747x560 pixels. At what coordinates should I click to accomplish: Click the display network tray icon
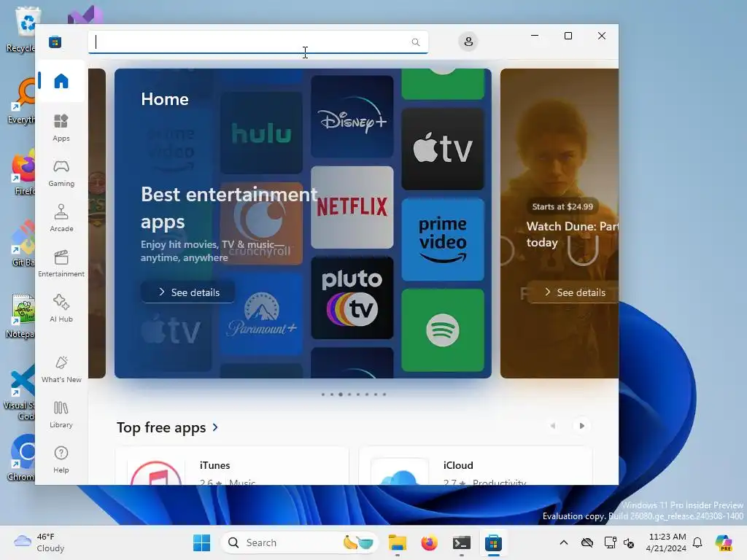pos(611,542)
